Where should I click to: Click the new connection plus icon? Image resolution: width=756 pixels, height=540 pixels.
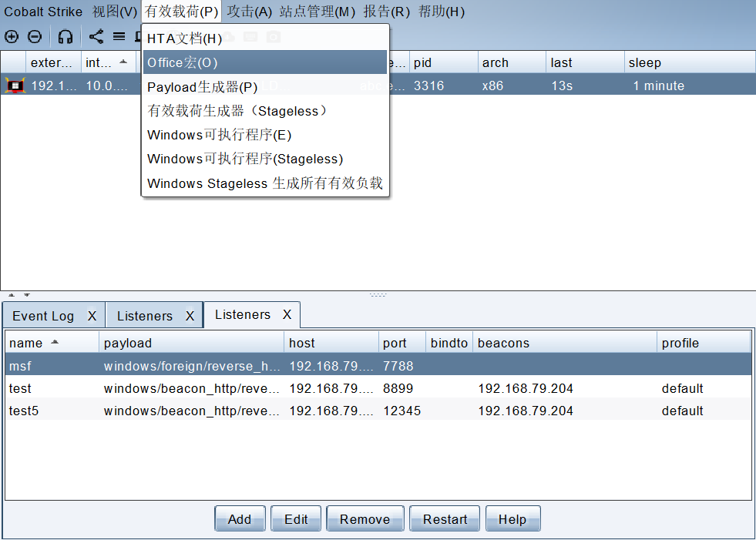pyautogui.click(x=11, y=37)
